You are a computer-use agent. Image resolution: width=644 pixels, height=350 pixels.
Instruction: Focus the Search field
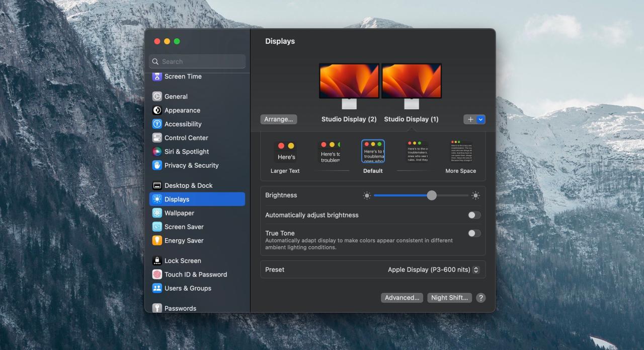click(197, 61)
